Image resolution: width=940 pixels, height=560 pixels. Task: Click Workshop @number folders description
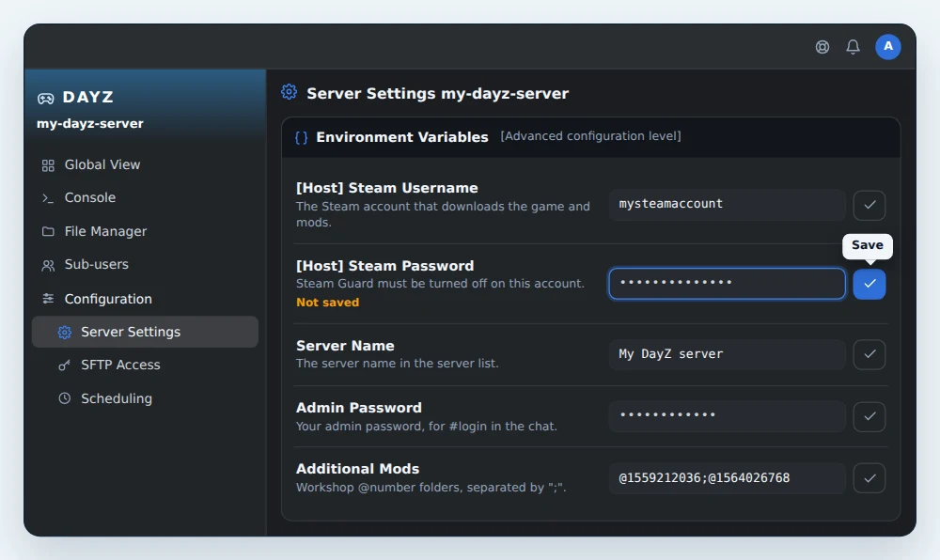click(x=431, y=488)
